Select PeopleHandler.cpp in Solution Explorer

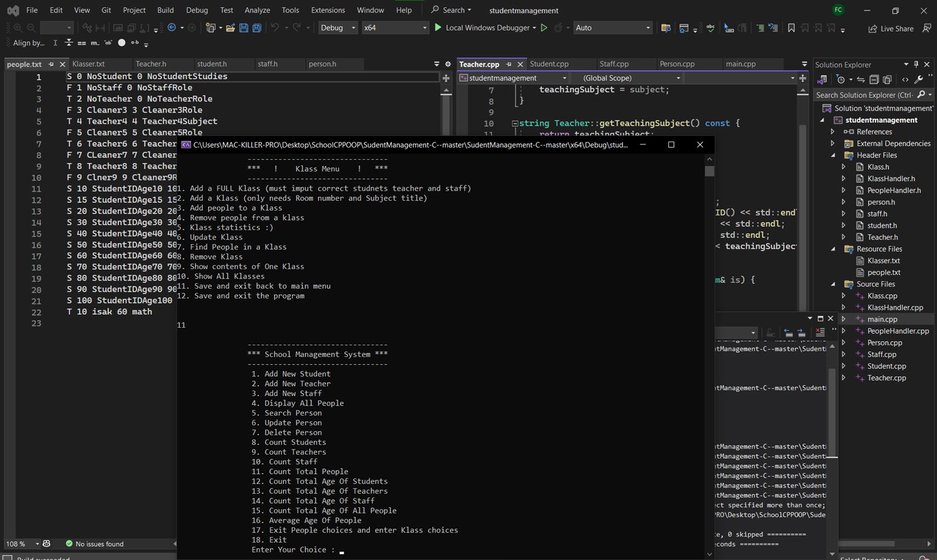(x=898, y=331)
